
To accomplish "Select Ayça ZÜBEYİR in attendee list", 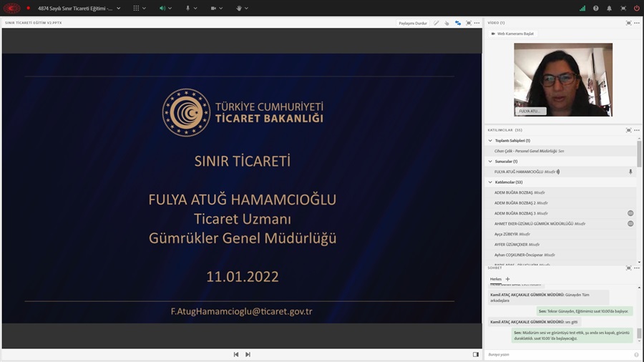I will pyautogui.click(x=560, y=234).
